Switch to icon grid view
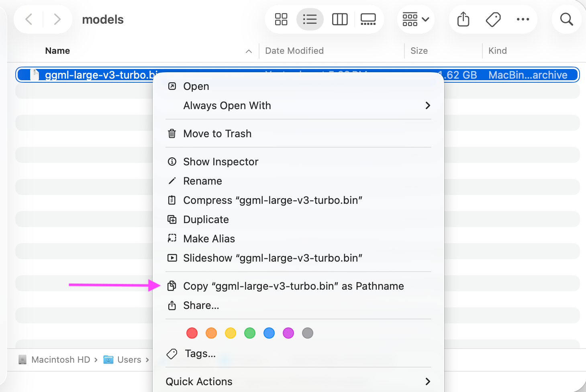 pyautogui.click(x=281, y=19)
